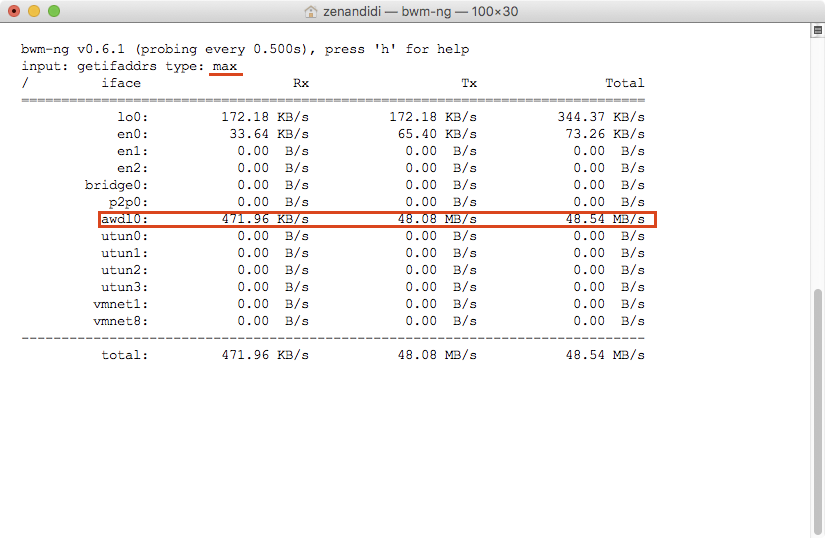Screen dimensions: 825x538
Task: Minimize the window with yellow button
Action: (x=34, y=11)
